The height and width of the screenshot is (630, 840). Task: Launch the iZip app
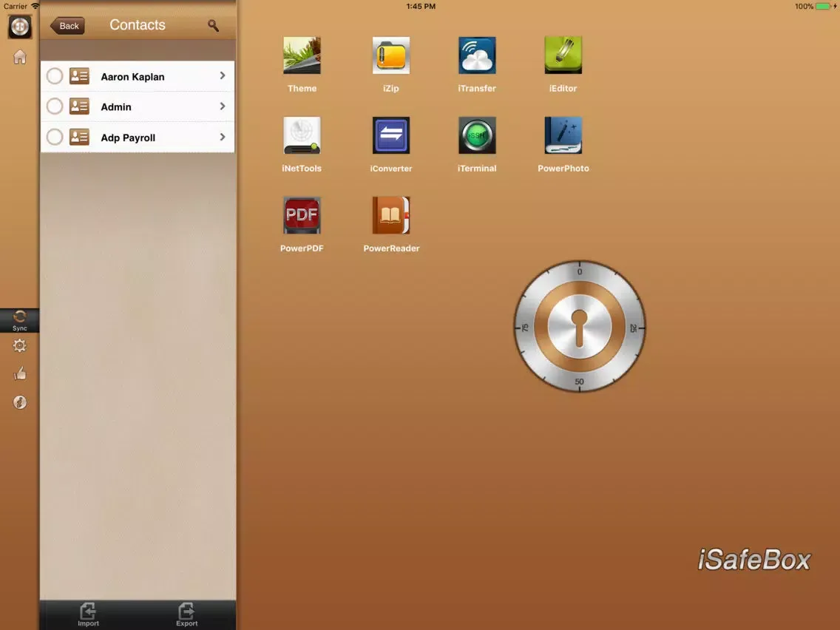click(390, 55)
